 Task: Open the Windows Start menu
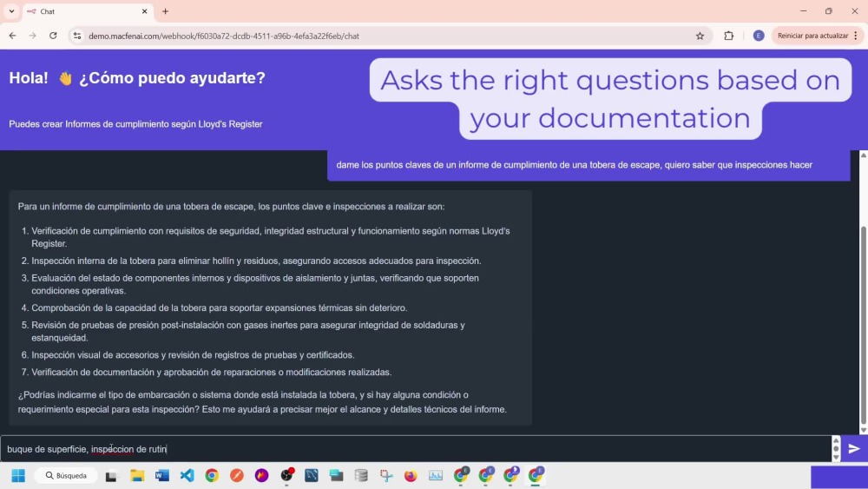tap(18, 476)
